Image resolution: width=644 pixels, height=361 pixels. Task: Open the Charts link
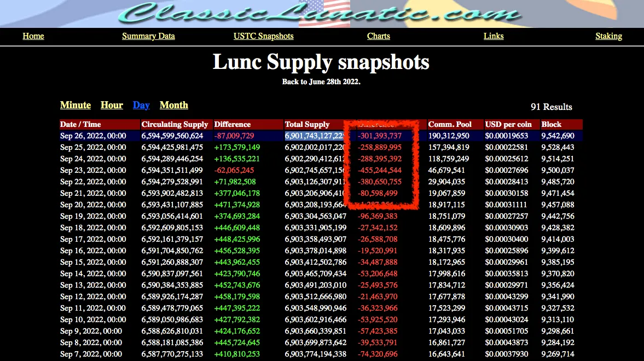[x=378, y=36]
